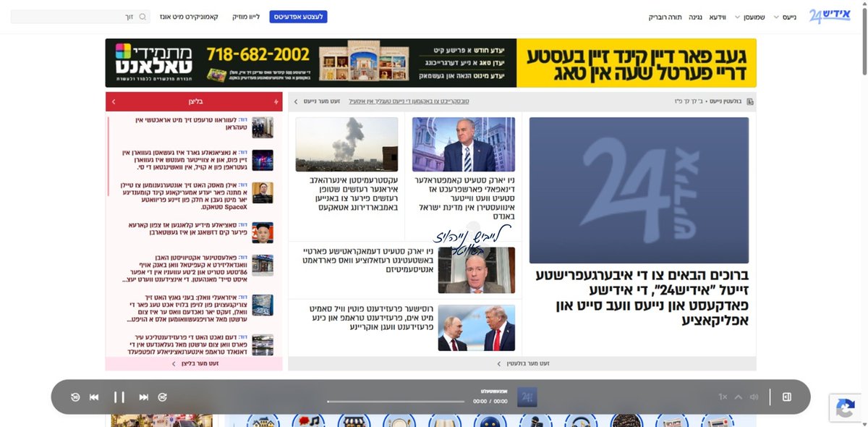Mute the player with the speaker icon
The image size is (868, 427).
tap(754, 397)
